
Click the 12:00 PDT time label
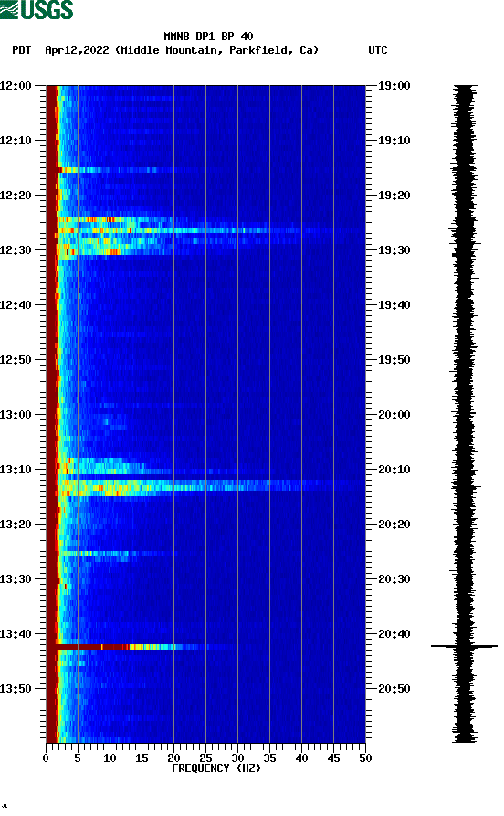[16, 86]
